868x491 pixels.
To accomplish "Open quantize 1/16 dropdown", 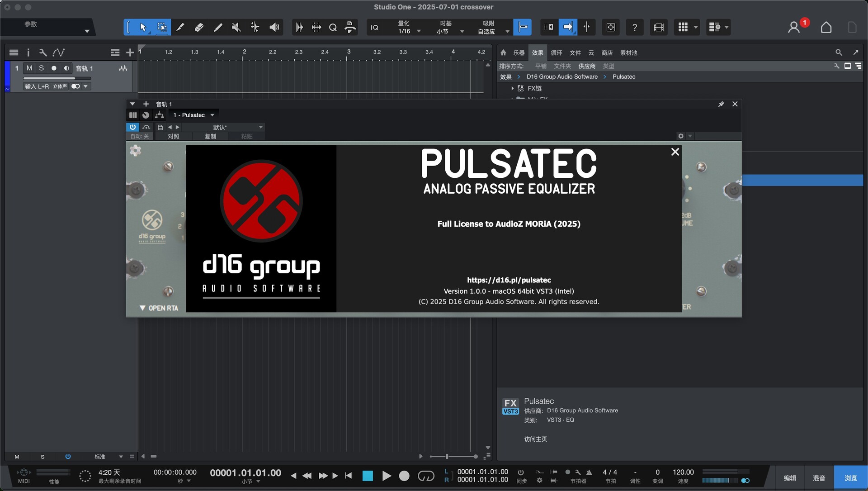I will click(x=409, y=31).
